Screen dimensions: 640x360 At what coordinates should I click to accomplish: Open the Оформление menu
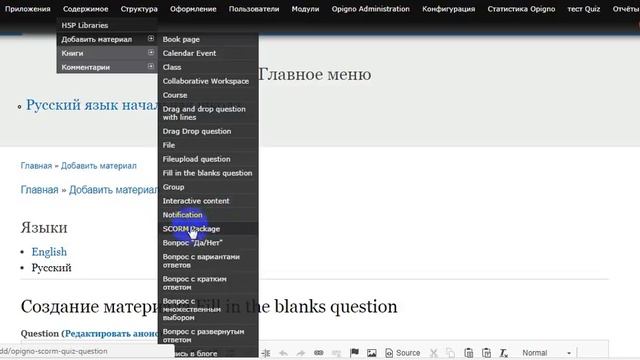click(x=193, y=9)
